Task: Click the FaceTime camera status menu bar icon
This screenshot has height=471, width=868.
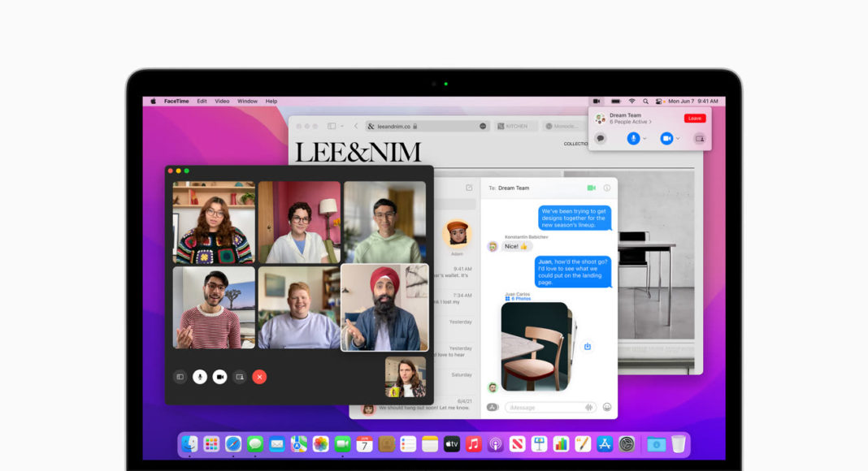Action: tap(597, 102)
